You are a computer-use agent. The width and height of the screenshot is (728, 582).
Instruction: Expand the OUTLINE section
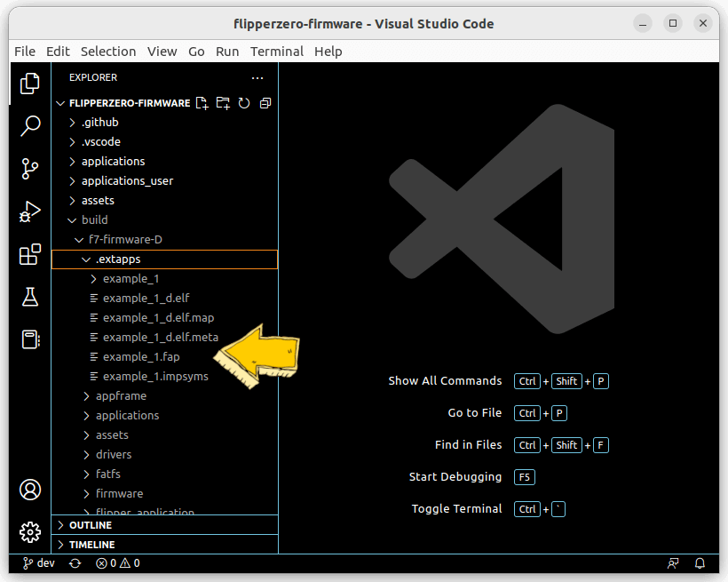pos(89,524)
